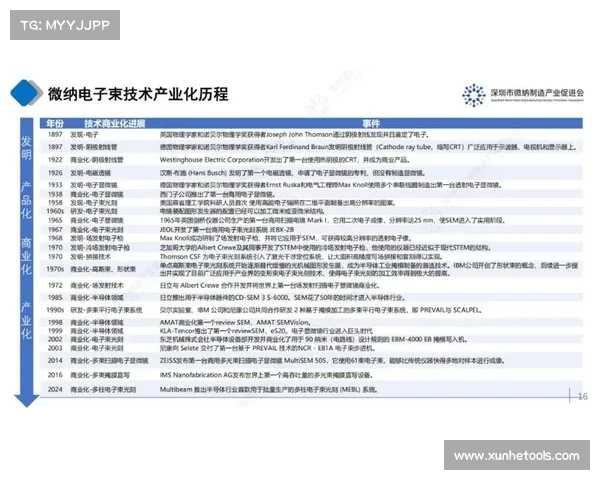Screen dimensions: 600x480
Task: Click the 发明 stage label on the timeline arrow
Action: 26,147
